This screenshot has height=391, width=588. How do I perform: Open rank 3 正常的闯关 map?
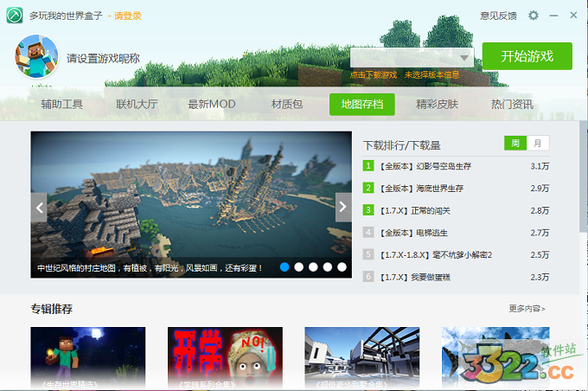pyautogui.click(x=415, y=210)
